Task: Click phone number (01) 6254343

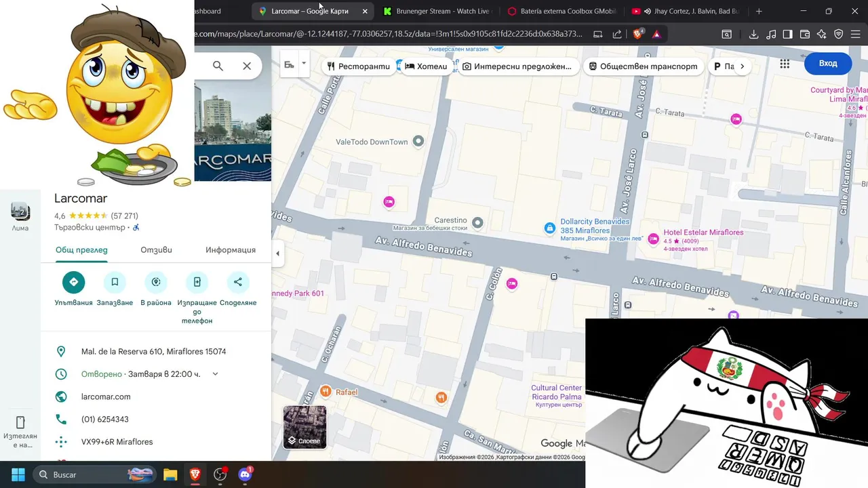Action: [x=105, y=420]
